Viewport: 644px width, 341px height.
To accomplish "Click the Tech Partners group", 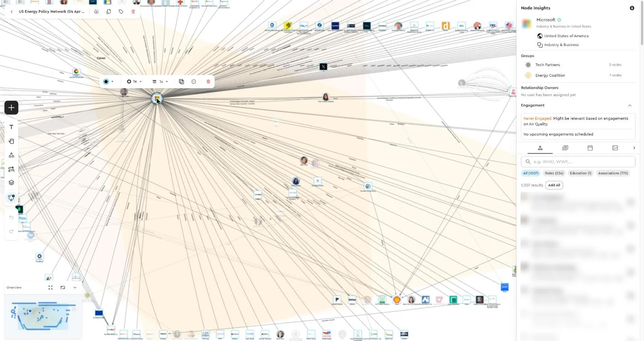I will tap(578, 65).
